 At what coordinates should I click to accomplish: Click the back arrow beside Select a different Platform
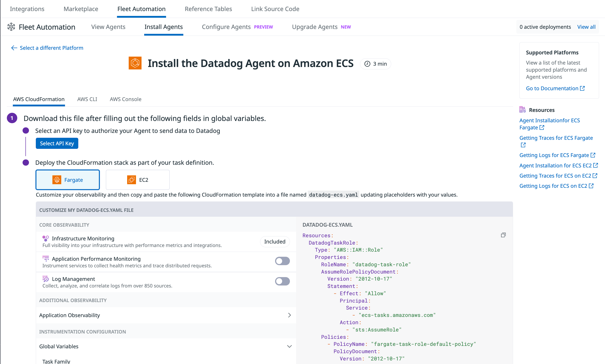(14, 48)
